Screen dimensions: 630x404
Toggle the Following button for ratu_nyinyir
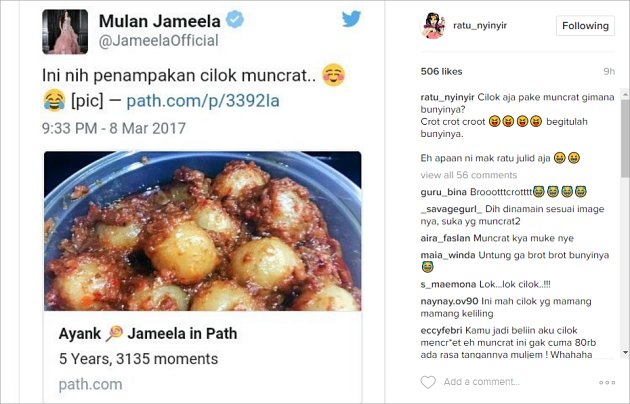coord(585,26)
